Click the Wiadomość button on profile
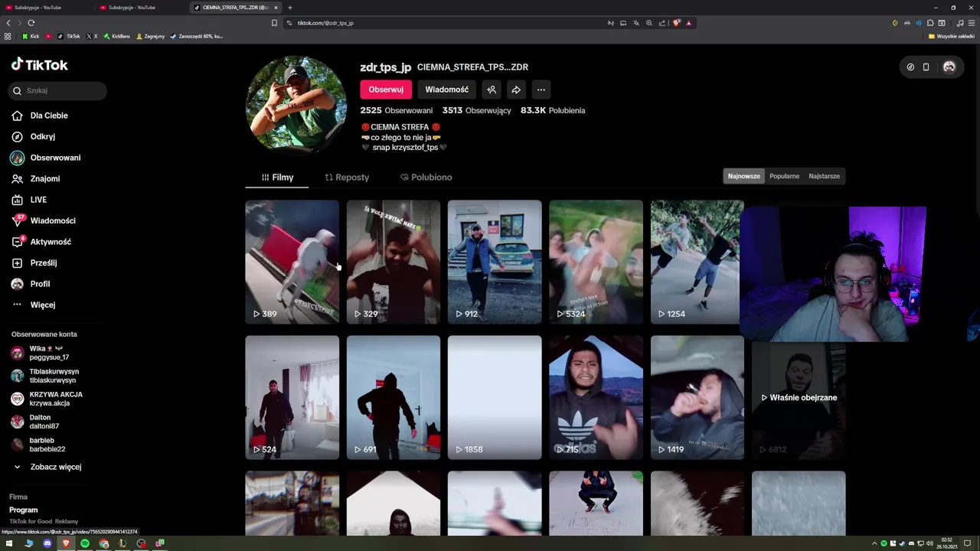Image resolution: width=980 pixels, height=551 pixels. [447, 90]
